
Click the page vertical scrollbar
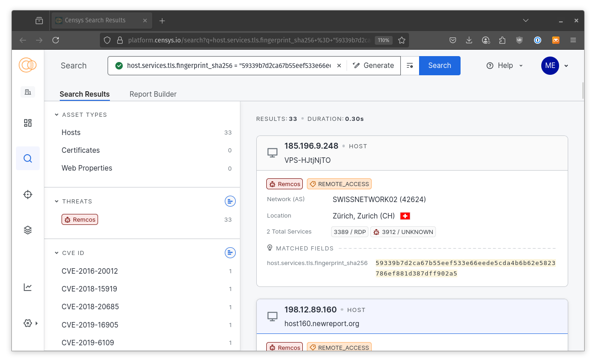pos(583,90)
